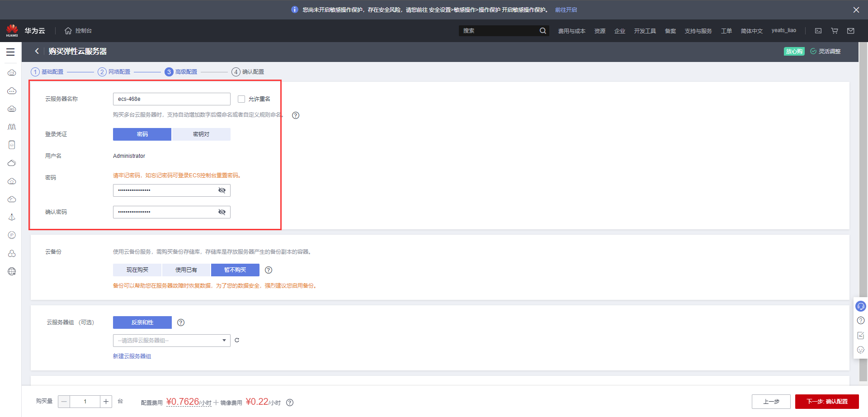The width and height of the screenshot is (868, 417).
Task: Choose 现在购买 for cloud backup
Action: pos(137,270)
